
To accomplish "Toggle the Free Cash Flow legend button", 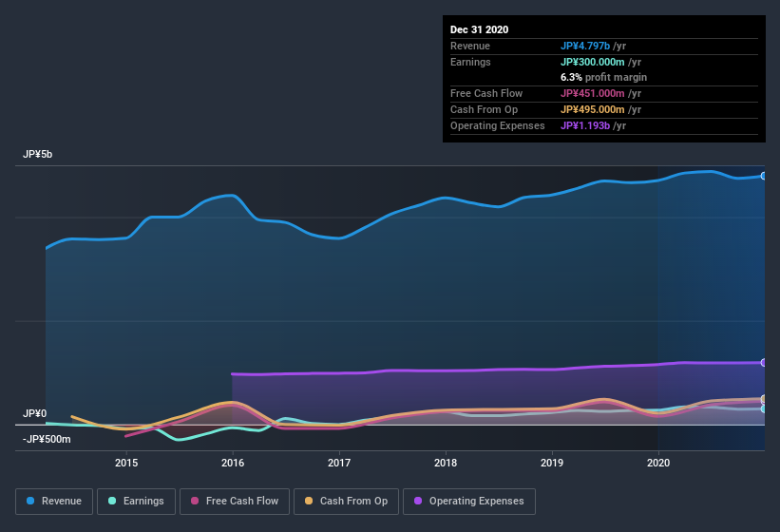I will [235, 502].
